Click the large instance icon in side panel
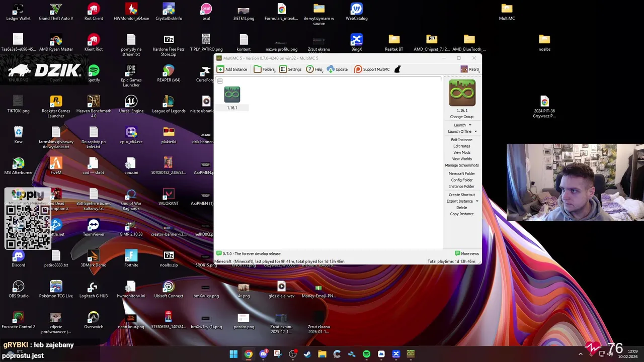 [x=462, y=93]
